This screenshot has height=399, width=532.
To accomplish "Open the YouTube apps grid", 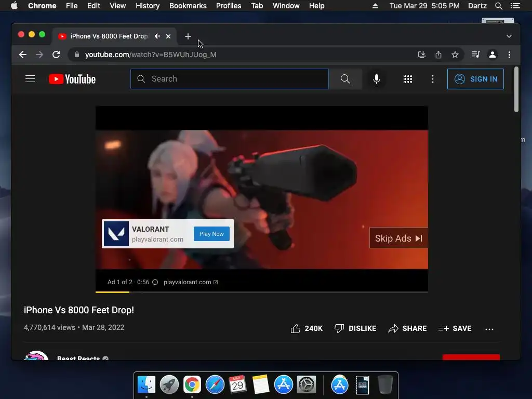I will tap(408, 79).
